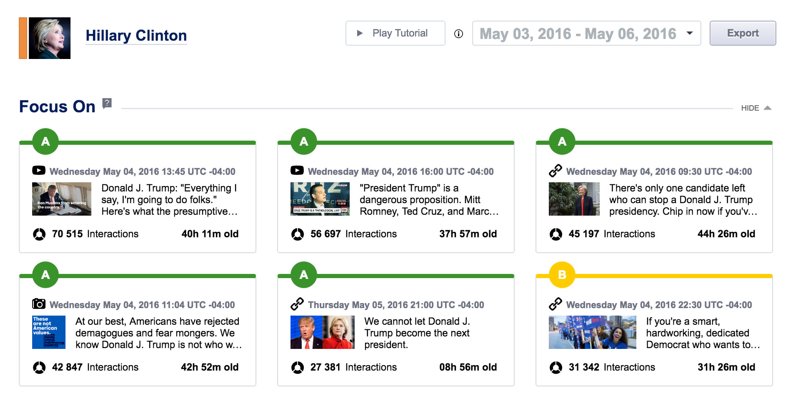794x403 pixels.
Task: Open the Hillary Clinton profile link
Action: 136,35
